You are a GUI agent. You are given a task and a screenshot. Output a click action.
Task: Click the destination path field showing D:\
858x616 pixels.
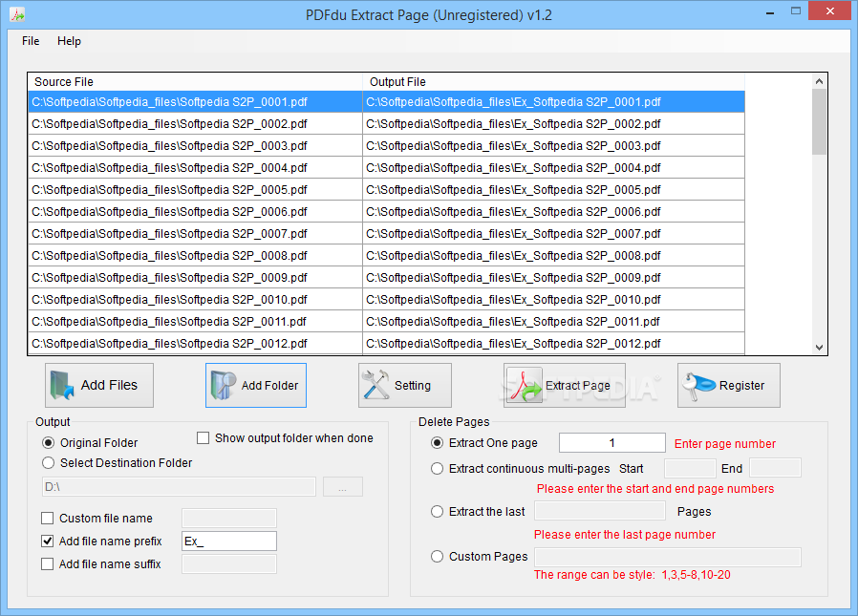179,486
